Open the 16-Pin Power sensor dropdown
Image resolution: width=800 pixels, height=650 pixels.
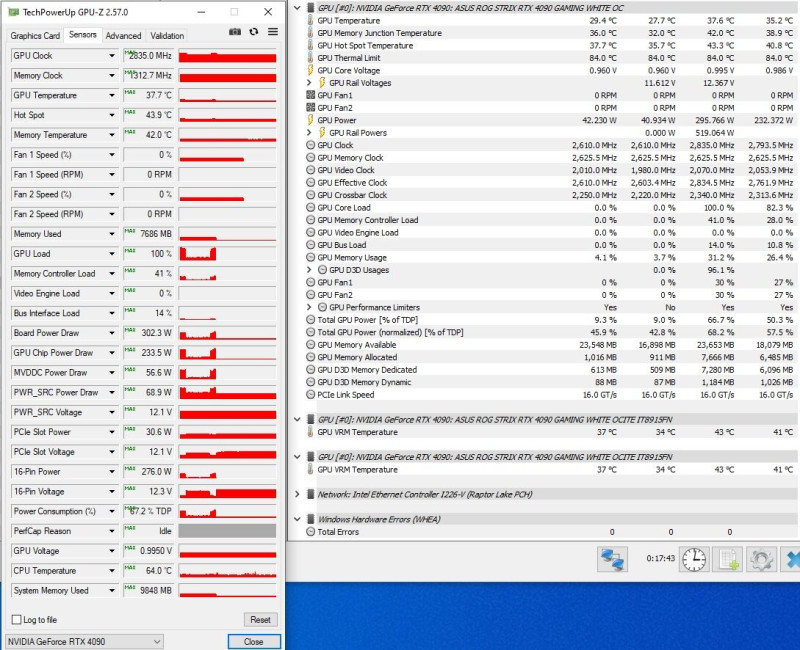112,472
